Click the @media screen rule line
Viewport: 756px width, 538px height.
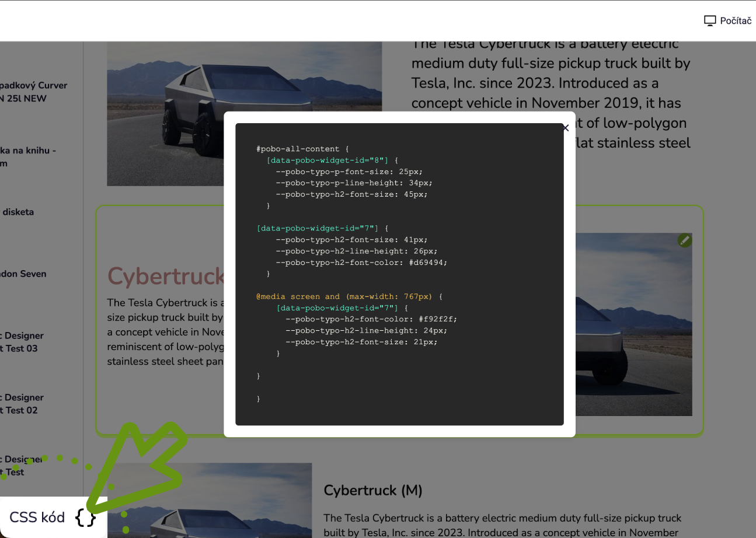coord(344,296)
